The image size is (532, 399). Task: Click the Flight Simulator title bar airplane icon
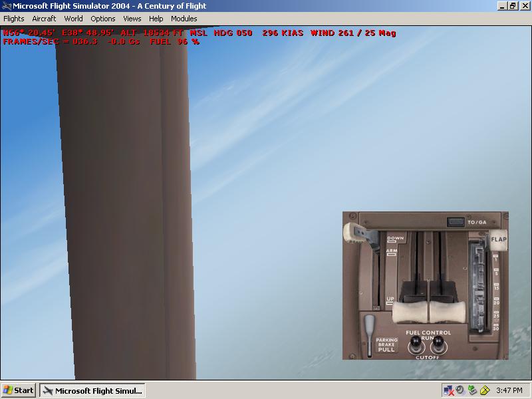coord(6,6)
